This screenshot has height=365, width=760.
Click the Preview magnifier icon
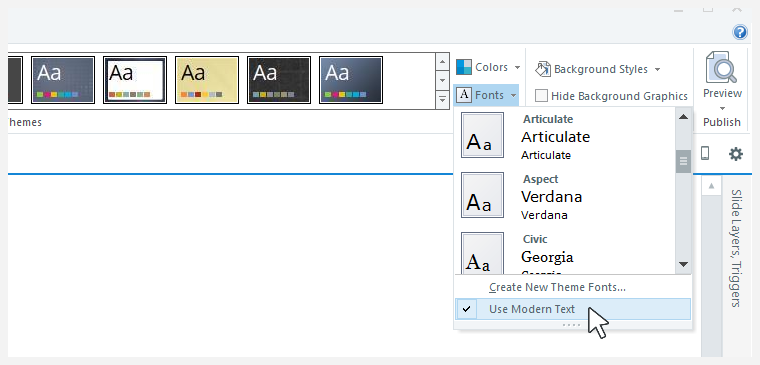click(x=722, y=67)
